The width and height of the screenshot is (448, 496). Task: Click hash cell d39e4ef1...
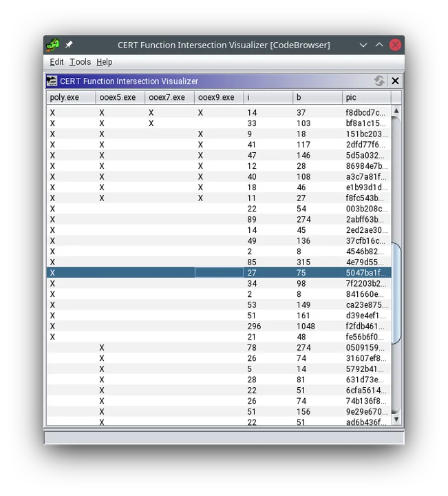(x=365, y=316)
